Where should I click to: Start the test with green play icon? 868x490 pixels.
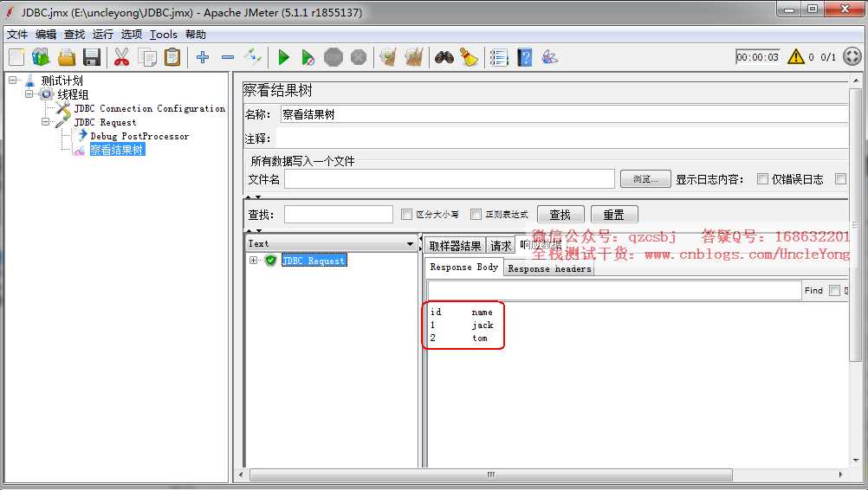pyautogui.click(x=283, y=57)
